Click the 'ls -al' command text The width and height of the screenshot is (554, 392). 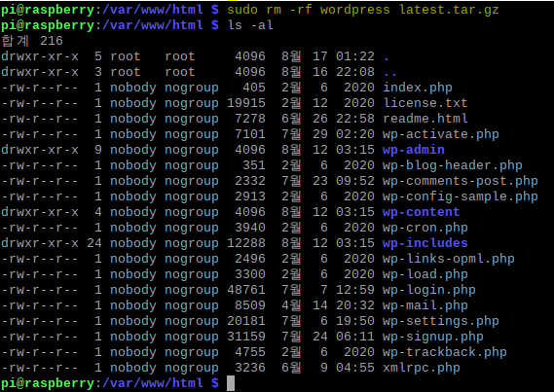(x=250, y=25)
